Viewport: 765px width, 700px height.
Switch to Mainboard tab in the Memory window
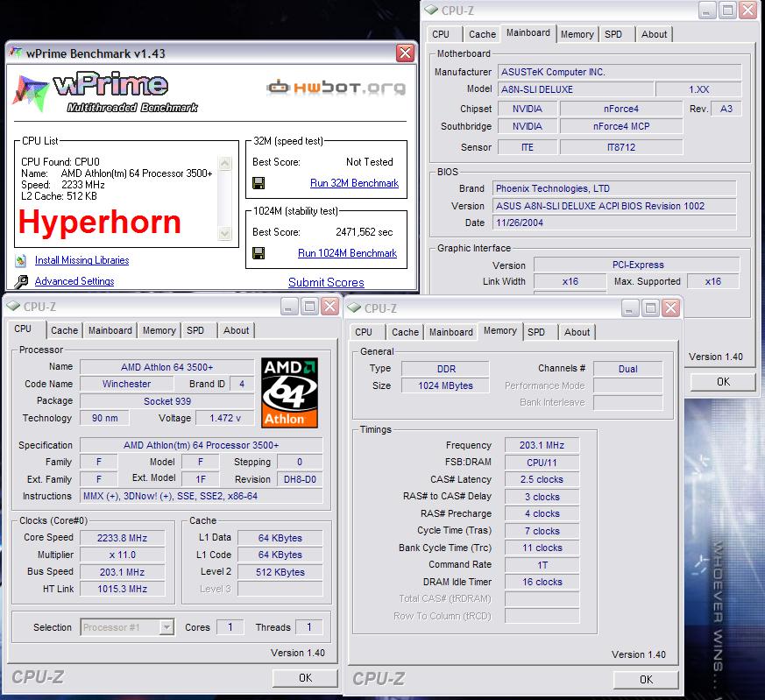[x=450, y=332]
